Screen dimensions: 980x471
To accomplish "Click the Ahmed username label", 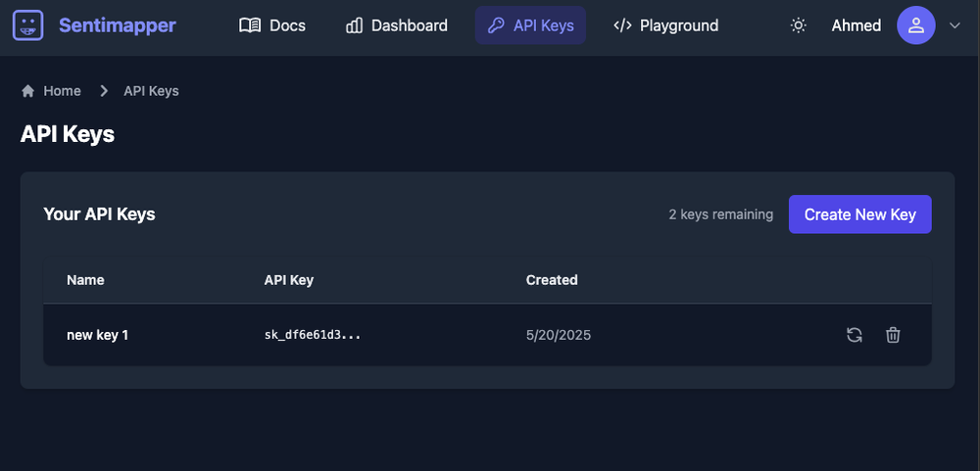I will point(857,25).
